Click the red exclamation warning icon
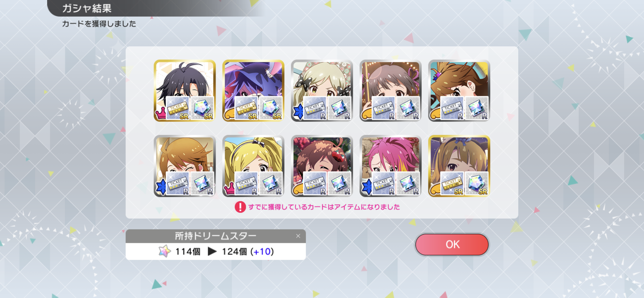The height and width of the screenshot is (298, 644). pyautogui.click(x=240, y=207)
